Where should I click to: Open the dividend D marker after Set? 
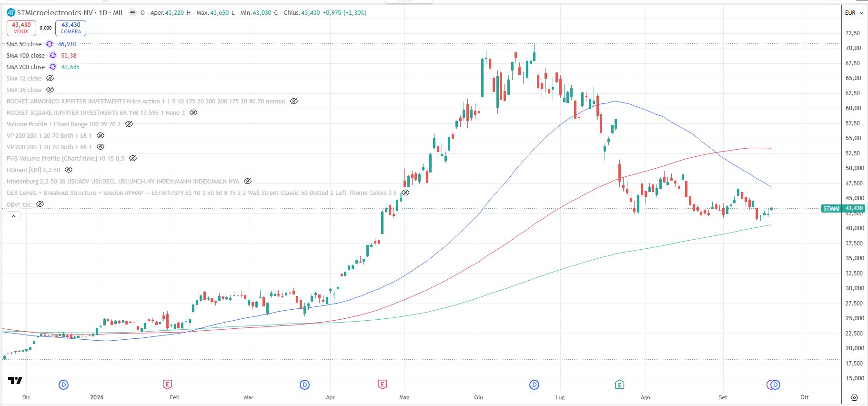click(x=775, y=385)
